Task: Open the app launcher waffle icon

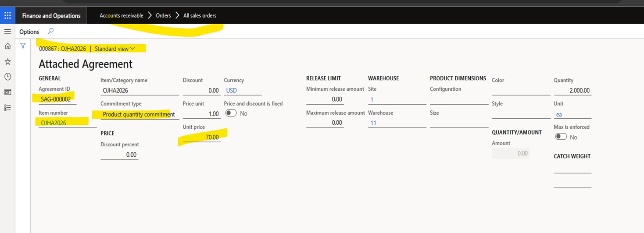Action: click(7, 16)
